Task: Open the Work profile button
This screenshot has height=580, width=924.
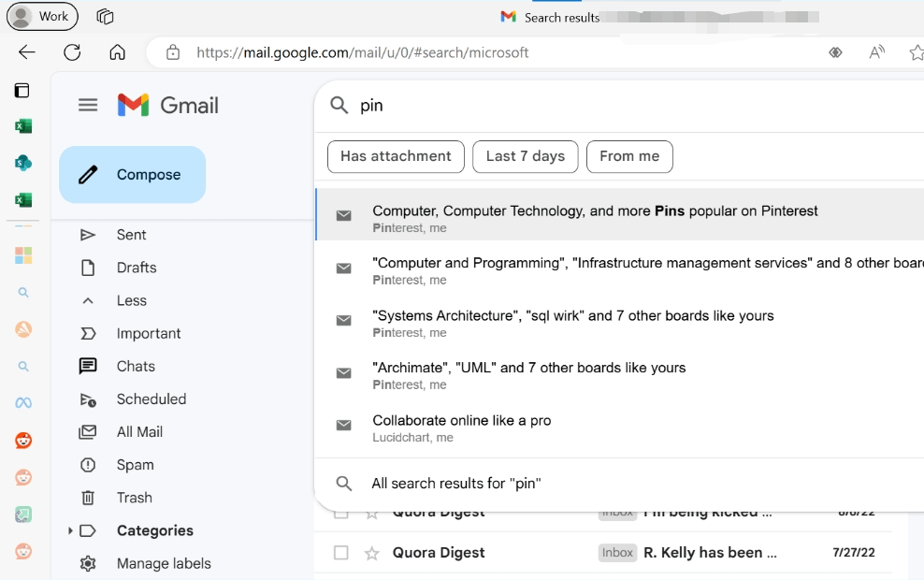Action: coord(42,16)
